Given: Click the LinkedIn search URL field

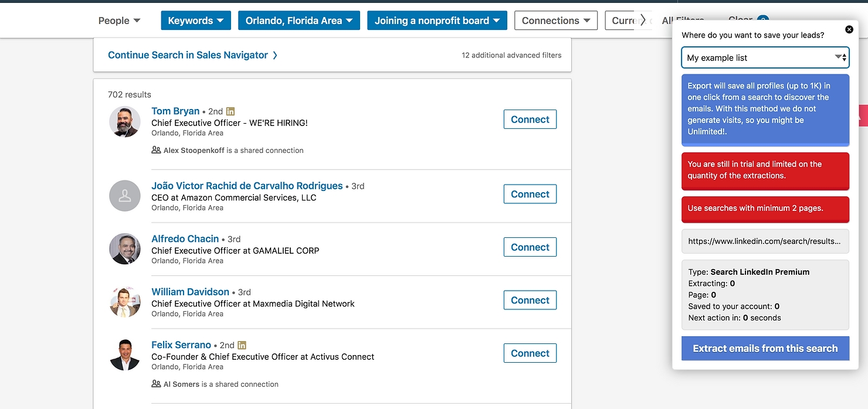Looking at the screenshot, I should pos(765,241).
